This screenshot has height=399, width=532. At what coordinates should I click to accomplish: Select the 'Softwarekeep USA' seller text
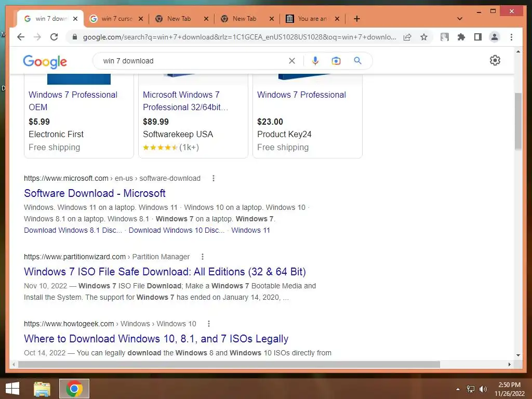(178, 134)
